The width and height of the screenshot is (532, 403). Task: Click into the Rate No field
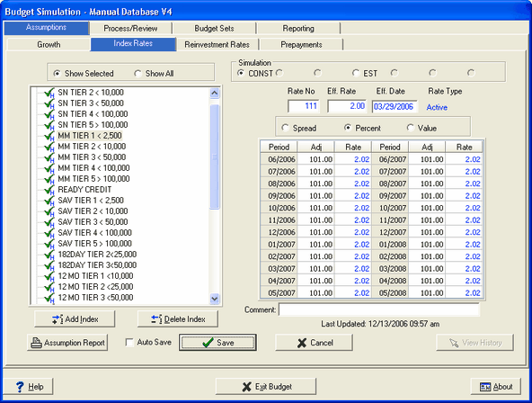(x=304, y=106)
